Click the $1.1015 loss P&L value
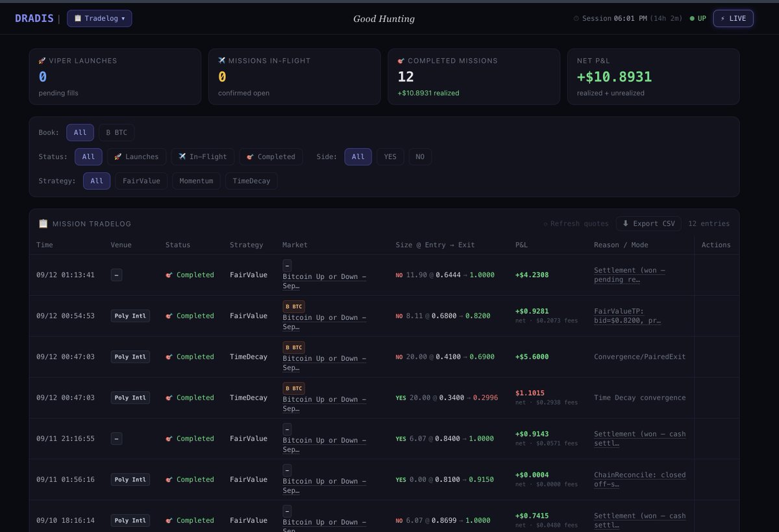779x532 pixels. (x=530, y=393)
